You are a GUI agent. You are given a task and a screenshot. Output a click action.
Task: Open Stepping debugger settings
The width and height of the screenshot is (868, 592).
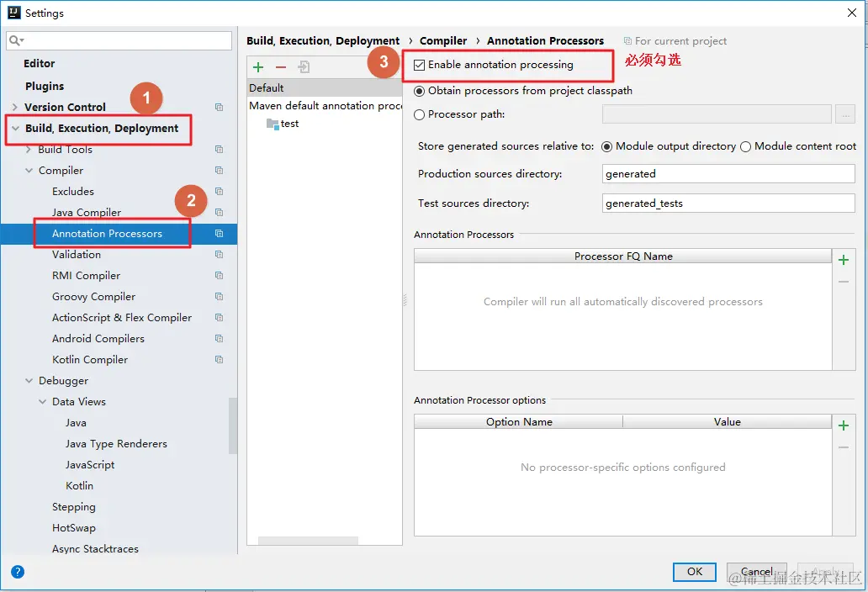pyautogui.click(x=74, y=507)
